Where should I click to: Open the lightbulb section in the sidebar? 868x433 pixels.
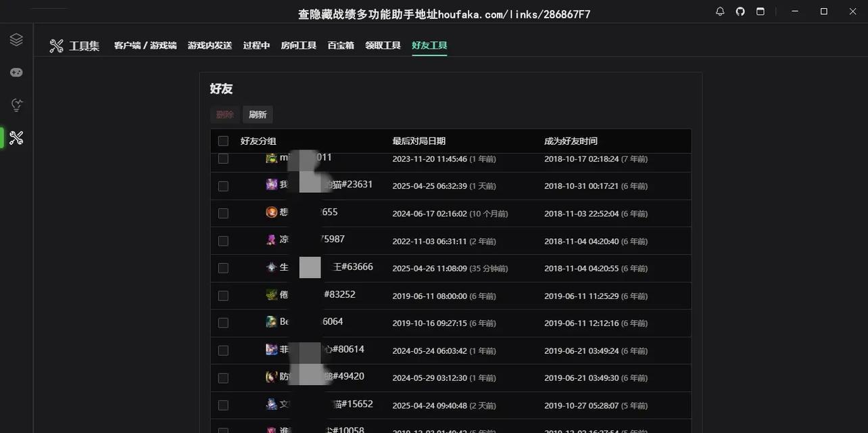click(x=16, y=105)
